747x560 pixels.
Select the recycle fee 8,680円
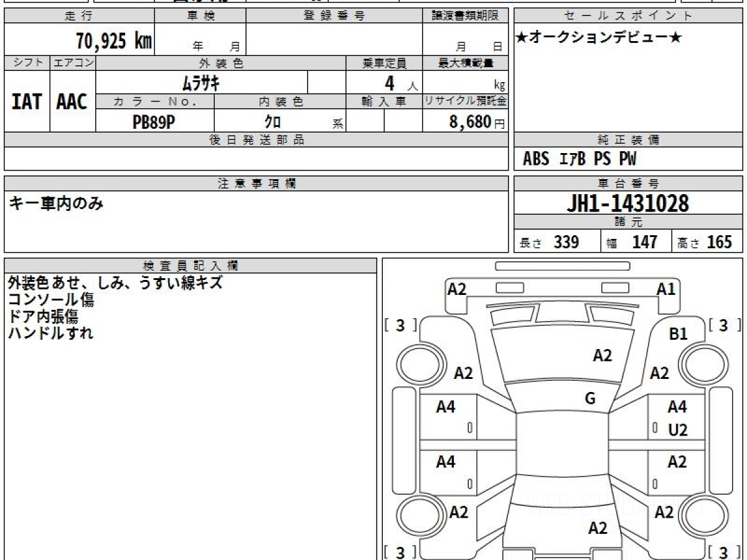[x=477, y=122]
